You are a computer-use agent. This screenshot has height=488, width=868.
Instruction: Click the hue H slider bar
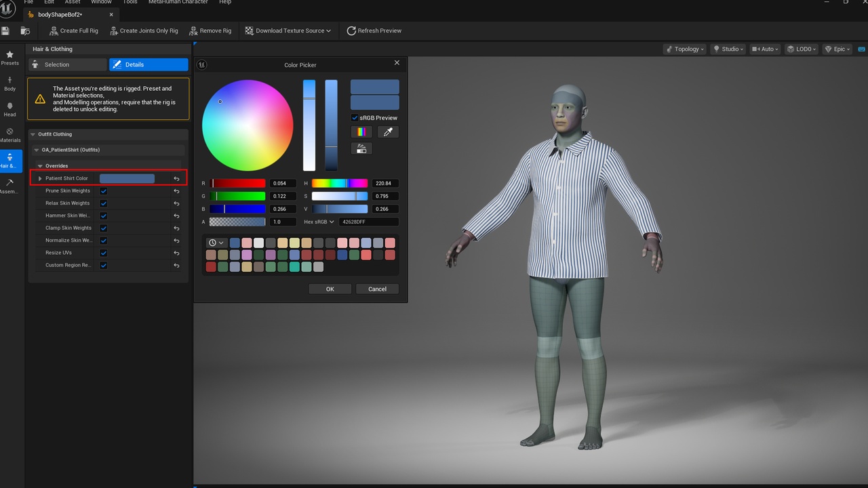[x=340, y=184]
